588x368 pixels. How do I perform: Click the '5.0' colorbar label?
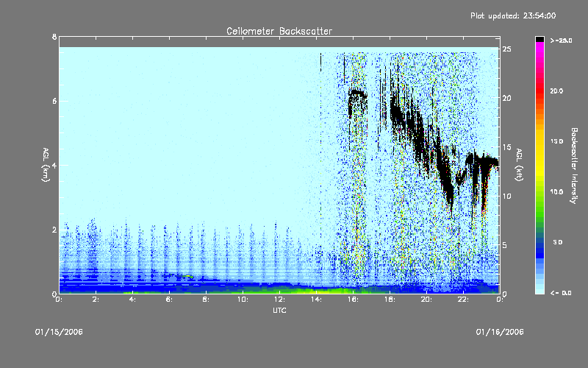(558, 242)
